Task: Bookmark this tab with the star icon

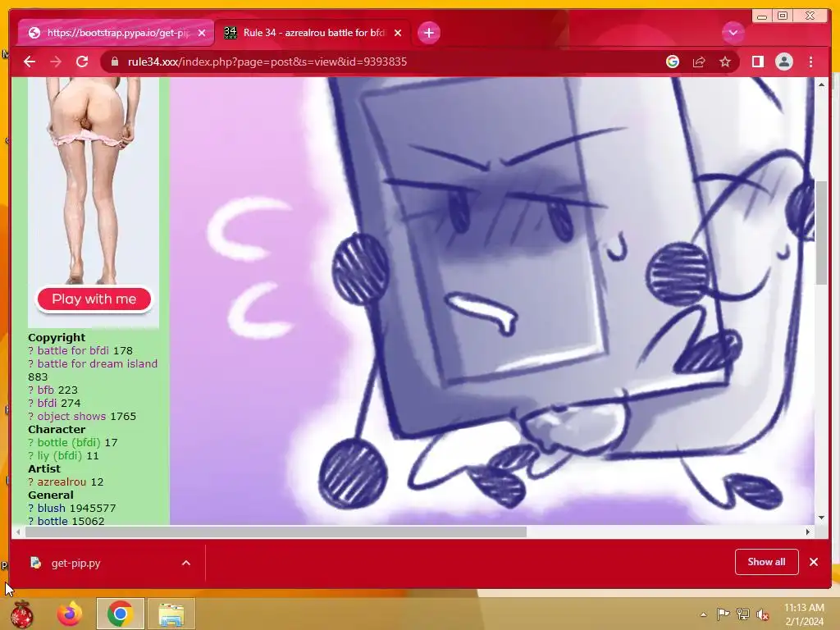Action: (x=725, y=62)
